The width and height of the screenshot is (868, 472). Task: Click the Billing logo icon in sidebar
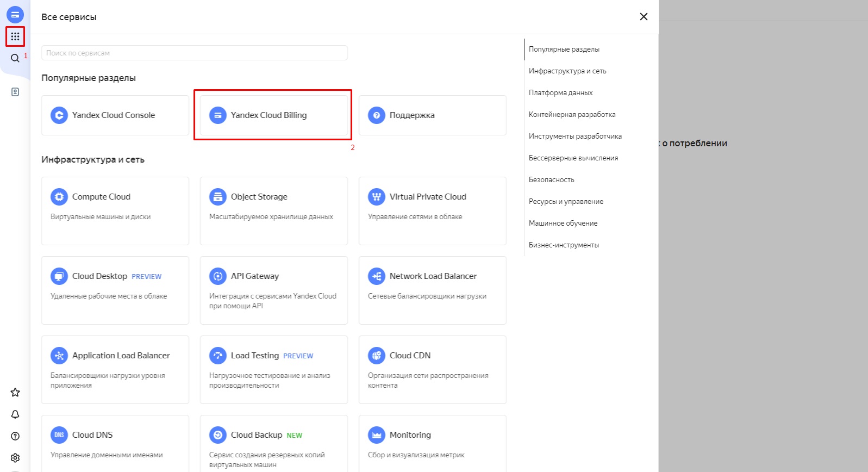coord(15,15)
